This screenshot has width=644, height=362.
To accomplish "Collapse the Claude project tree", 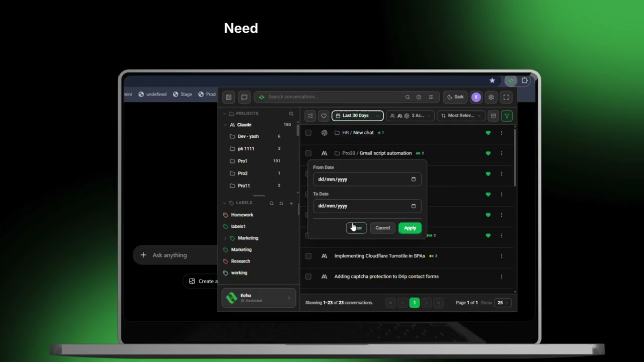I will pyautogui.click(x=225, y=125).
